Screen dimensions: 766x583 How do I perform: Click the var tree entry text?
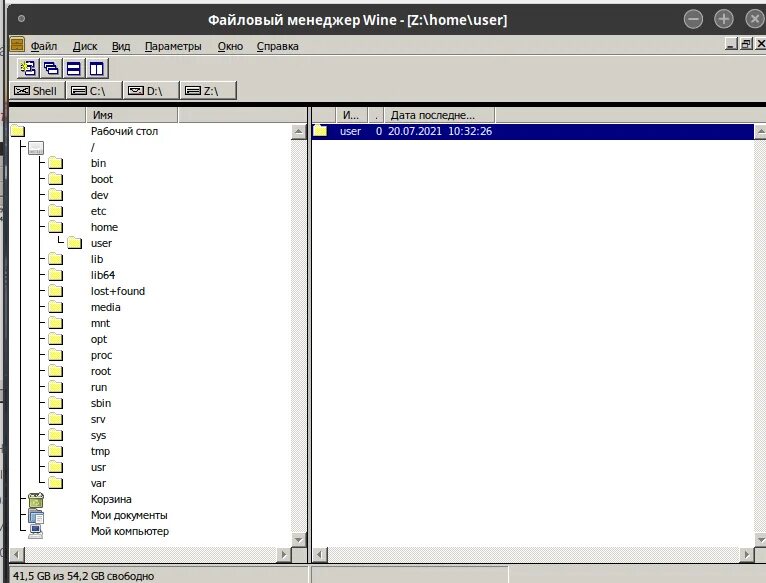click(x=98, y=483)
